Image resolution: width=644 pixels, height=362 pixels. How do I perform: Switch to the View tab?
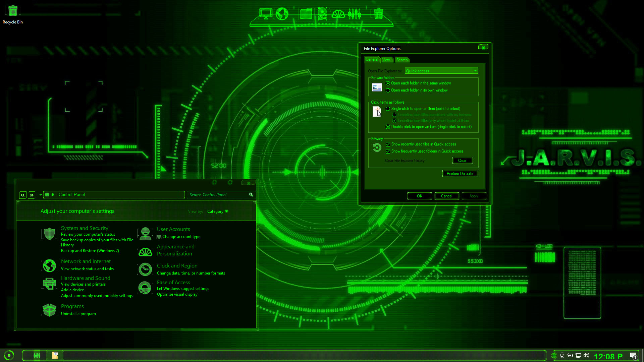(x=386, y=60)
